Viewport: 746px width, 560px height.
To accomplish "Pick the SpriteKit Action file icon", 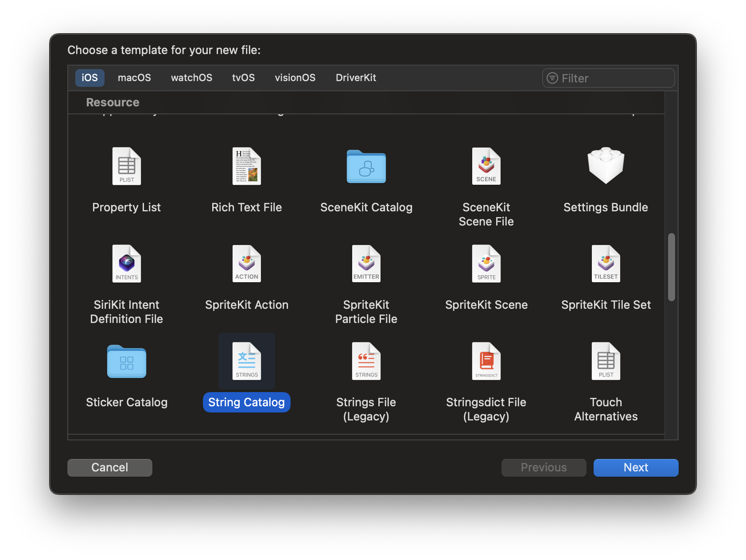I will [x=247, y=264].
